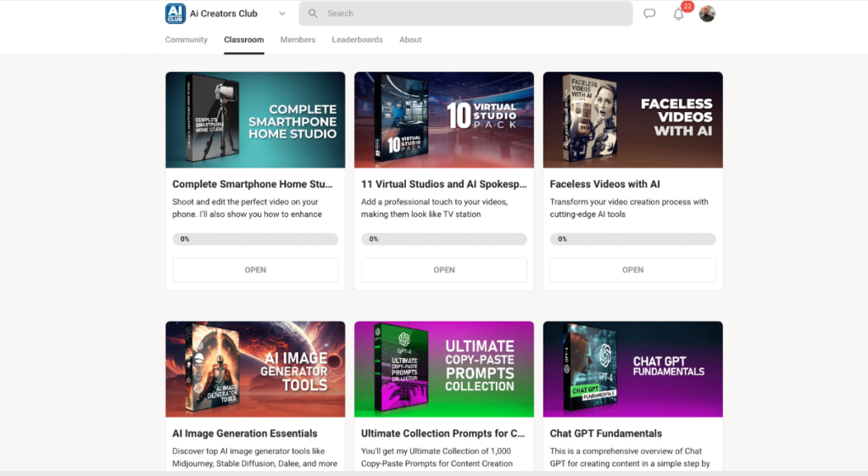Click progress bar of 11 Virtual Studios course
The image size is (868, 476).
pos(444,238)
